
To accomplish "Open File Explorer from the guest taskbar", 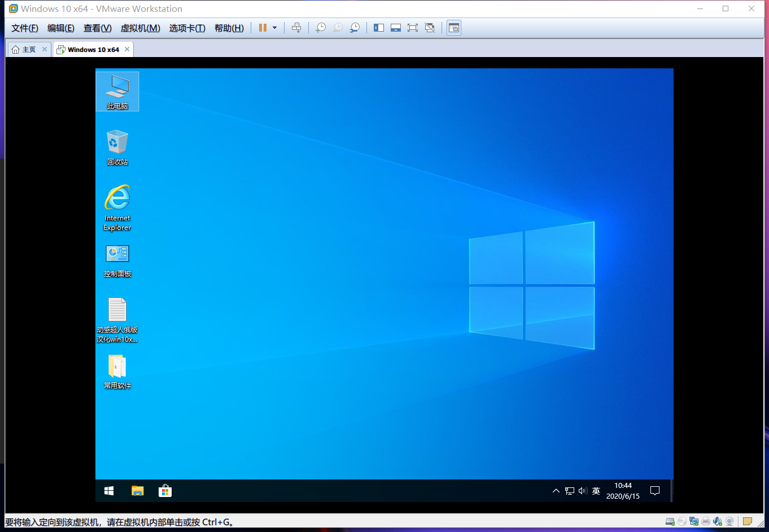I will click(x=138, y=491).
